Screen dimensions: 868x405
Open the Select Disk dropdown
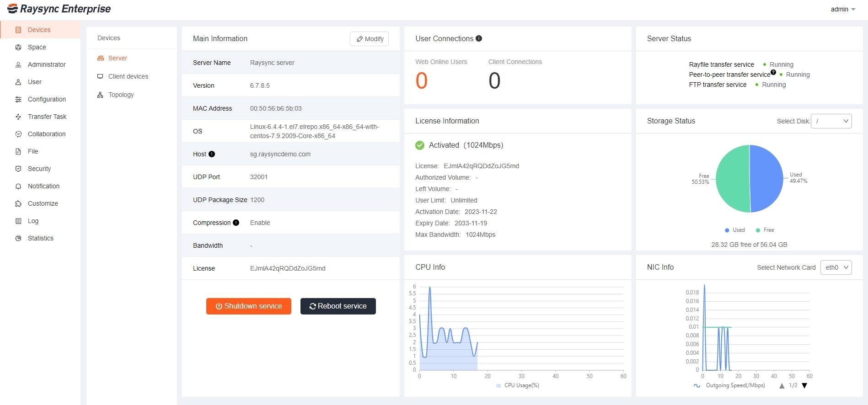[831, 121]
